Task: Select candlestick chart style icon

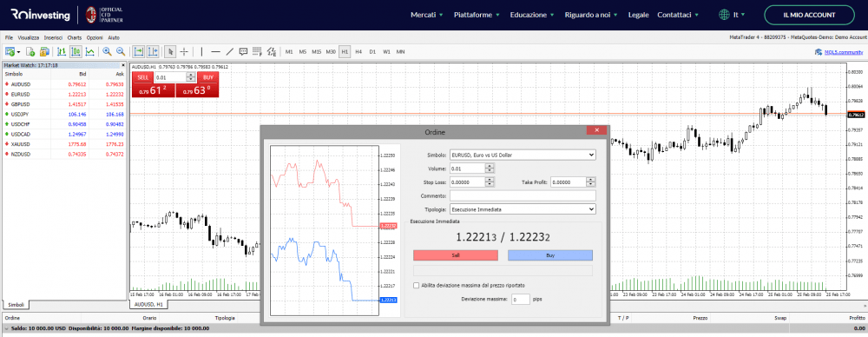Action: tap(76, 51)
